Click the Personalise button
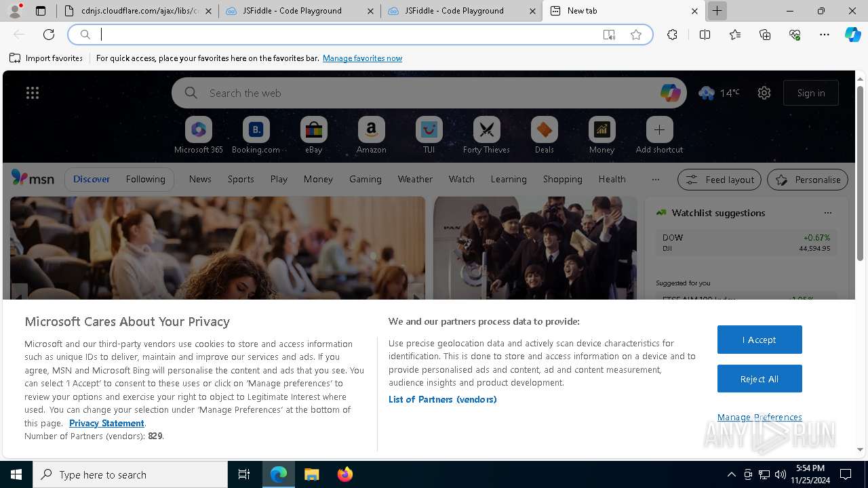Viewport: 868px width, 488px height. pyautogui.click(x=808, y=180)
